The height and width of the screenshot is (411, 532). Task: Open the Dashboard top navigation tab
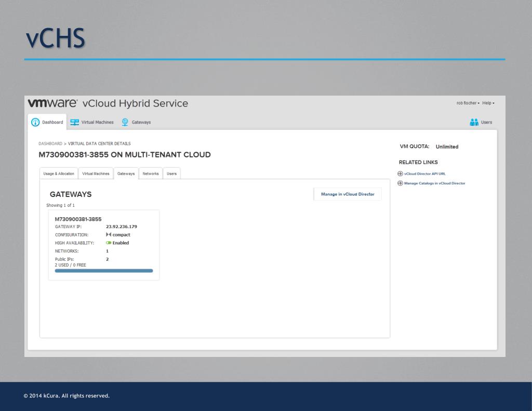[x=47, y=122]
